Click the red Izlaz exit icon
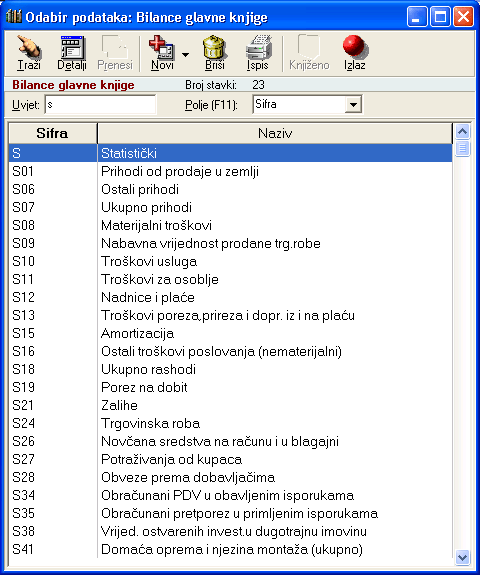The width and height of the screenshot is (480, 575). [x=354, y=47]
